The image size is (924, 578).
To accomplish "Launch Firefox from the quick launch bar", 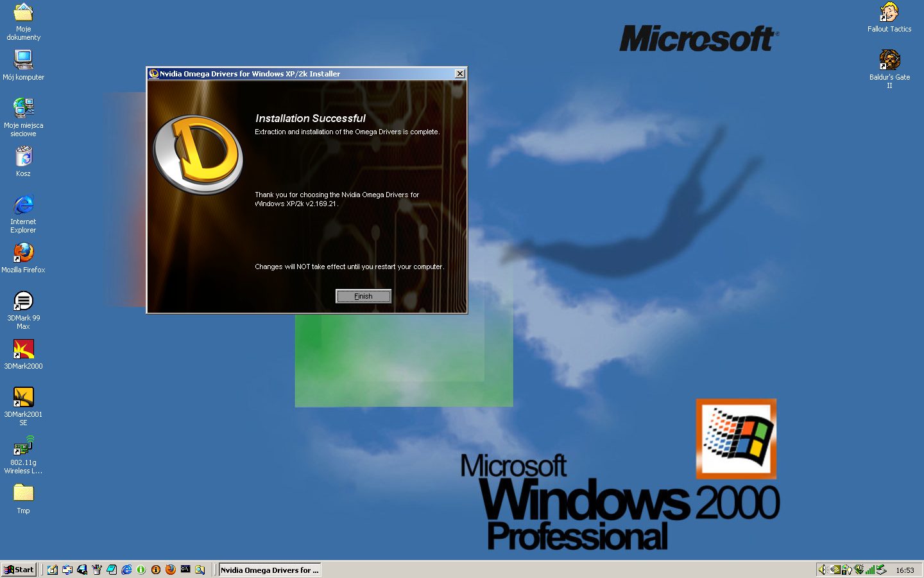I will (x=170, y=570).
